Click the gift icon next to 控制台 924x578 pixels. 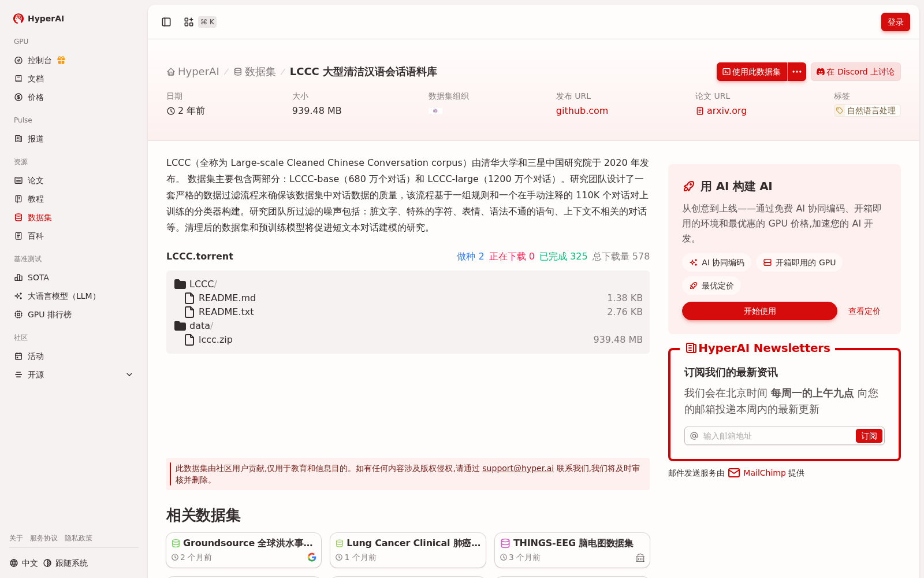pyautogui.click(x=61, y=60)
